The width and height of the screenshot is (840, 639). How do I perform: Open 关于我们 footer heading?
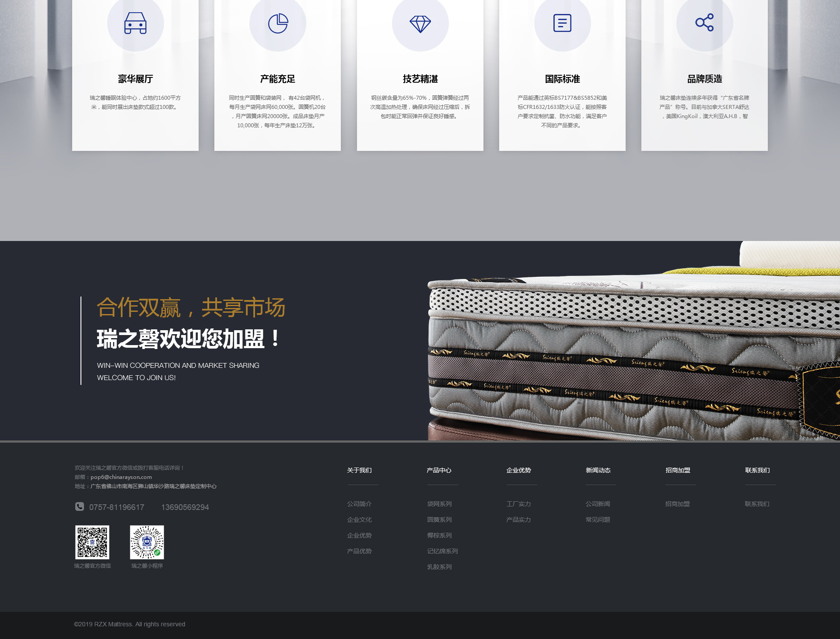[x=359, y=470]
